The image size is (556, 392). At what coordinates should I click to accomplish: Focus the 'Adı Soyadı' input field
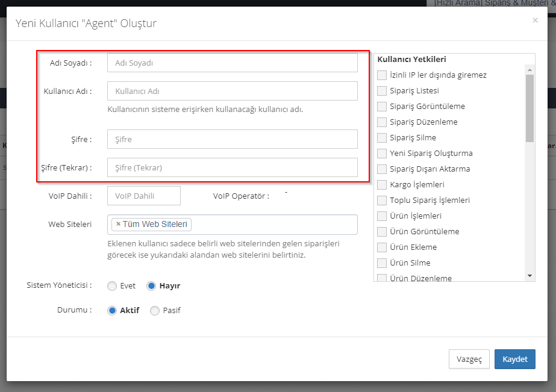(x=232, y=63)
